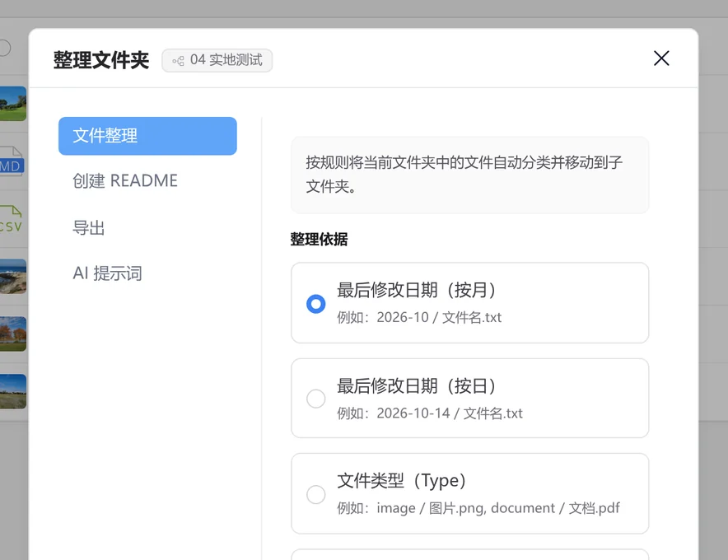Open the rocky coast thumbnail behind dialog
The height and width of the screenshot is (560, 728).
13,276
